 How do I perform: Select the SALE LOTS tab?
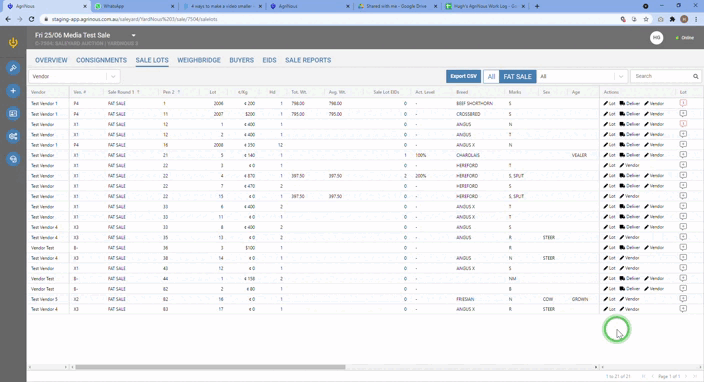(152, 60)
